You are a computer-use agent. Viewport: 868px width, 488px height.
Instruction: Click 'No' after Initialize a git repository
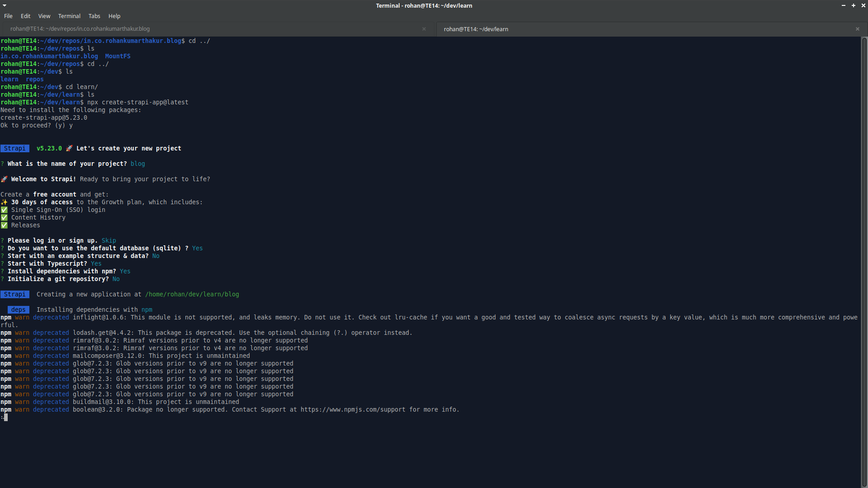116,279
